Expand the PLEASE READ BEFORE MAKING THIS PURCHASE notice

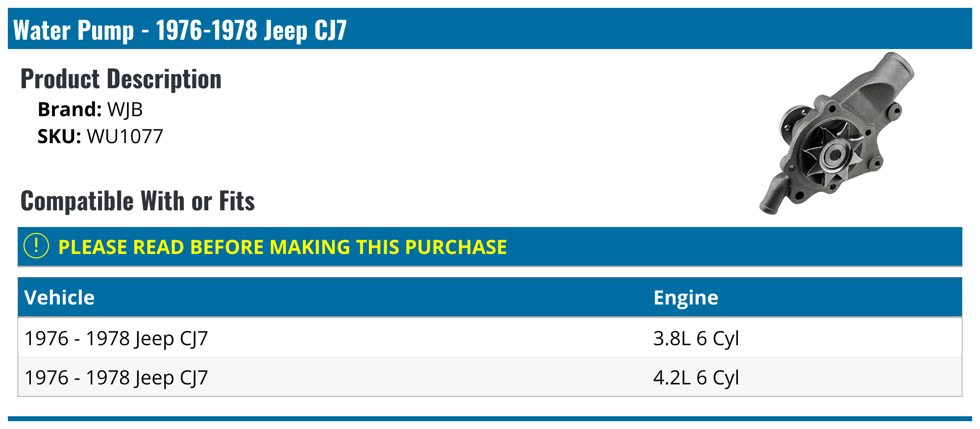coord(282,247)
